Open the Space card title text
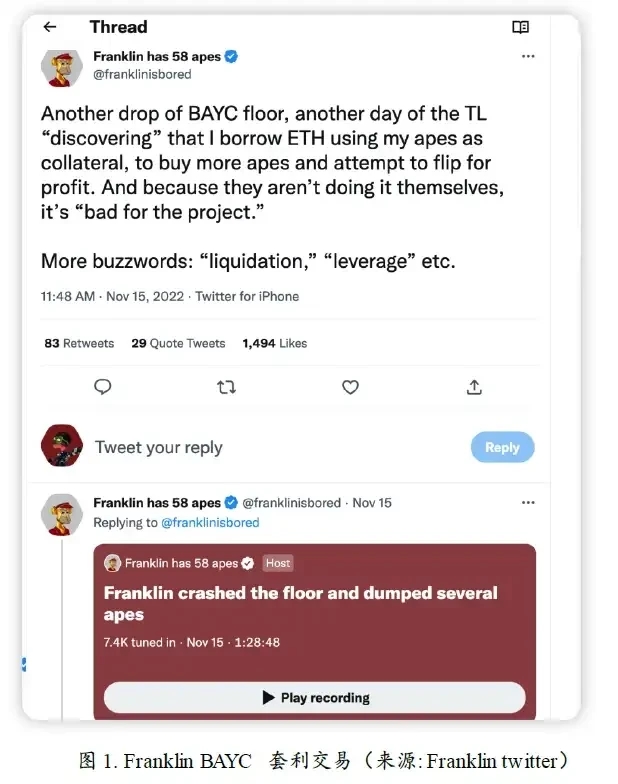Viewport: 618px width, 784px height. coord(300,603)
